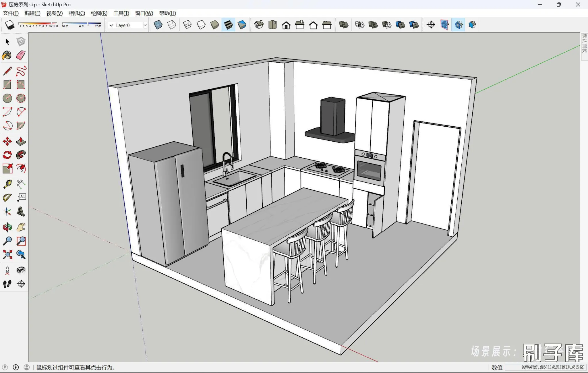Toggle X-ray face style

pyautogui.click(x=158, y=25)
